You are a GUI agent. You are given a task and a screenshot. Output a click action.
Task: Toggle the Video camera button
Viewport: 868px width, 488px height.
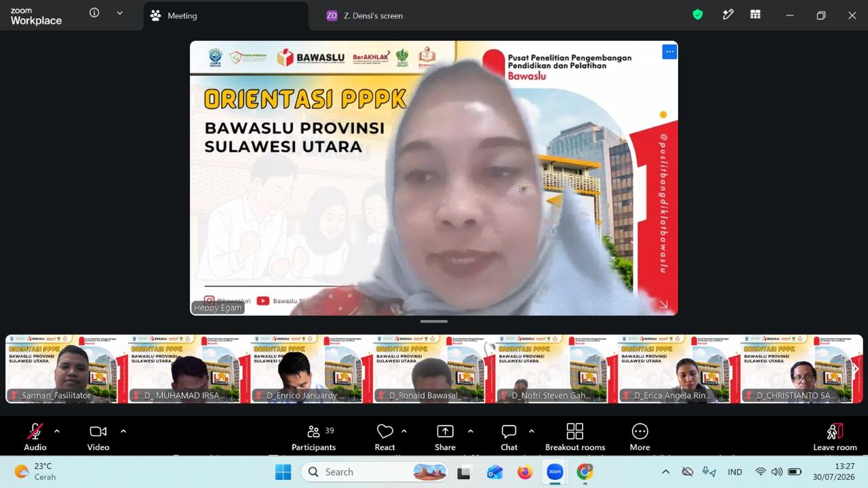point(98,436)
